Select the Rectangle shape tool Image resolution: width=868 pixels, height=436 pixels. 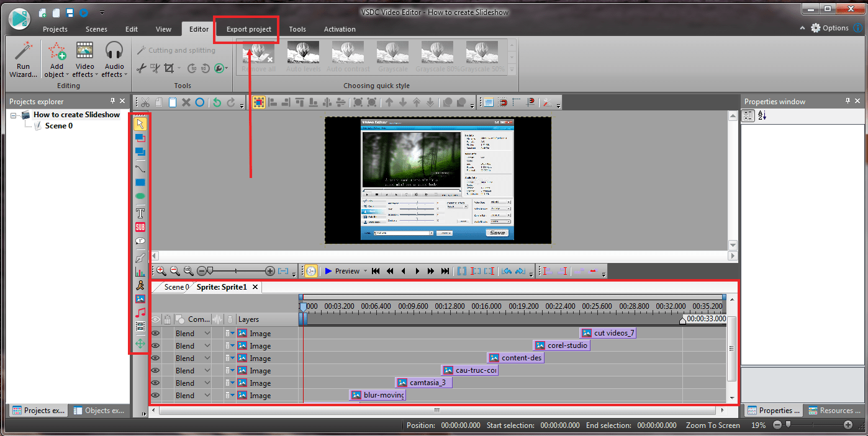[x=140, y=182]
